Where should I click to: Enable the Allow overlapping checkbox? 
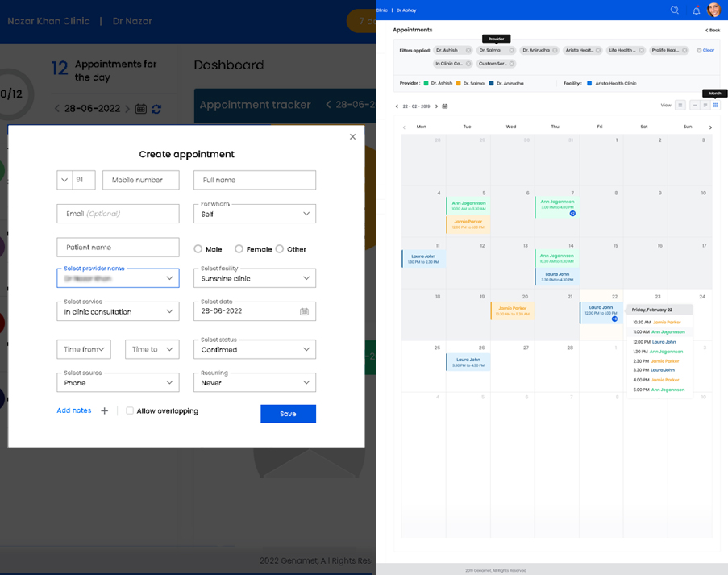pos(130,410)
